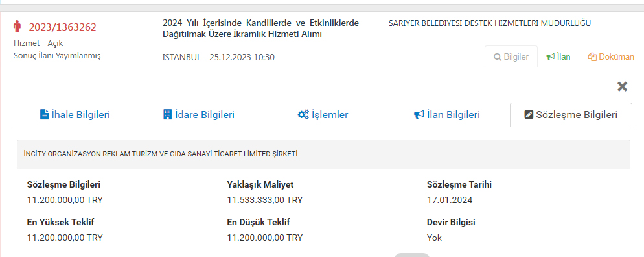This screenshot has width=644, height=257.
Task: Click tender number 2023/1363262
Action: coord(62,27)
